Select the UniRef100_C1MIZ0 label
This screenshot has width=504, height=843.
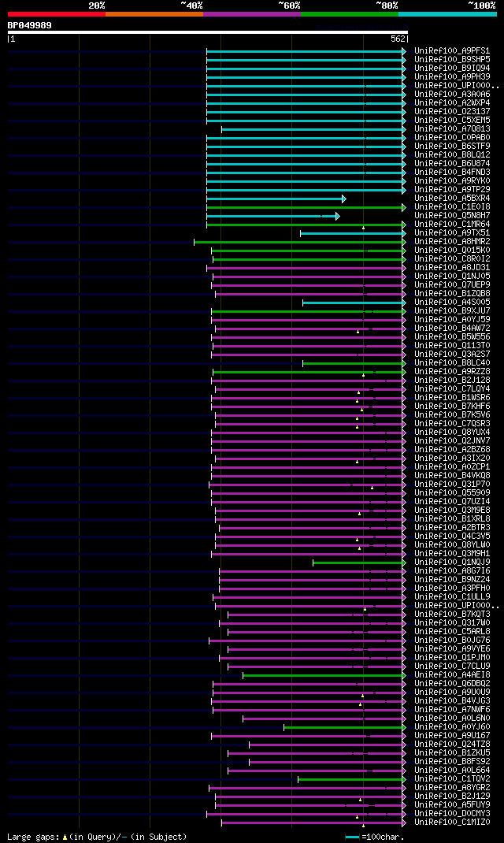(x=452, y=823)
